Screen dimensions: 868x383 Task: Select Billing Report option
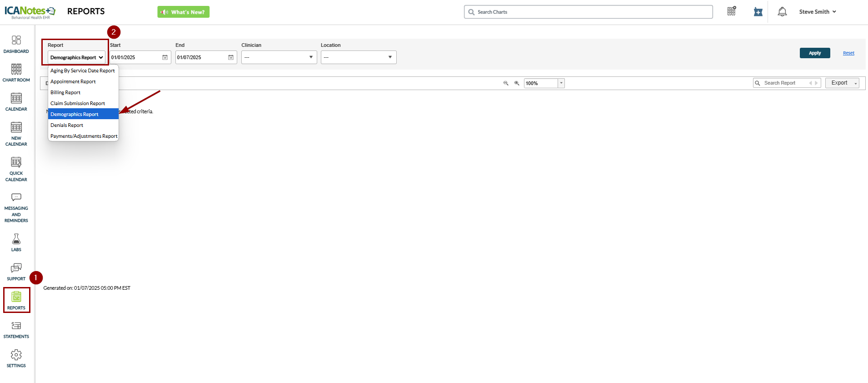[x=83, y=92]
